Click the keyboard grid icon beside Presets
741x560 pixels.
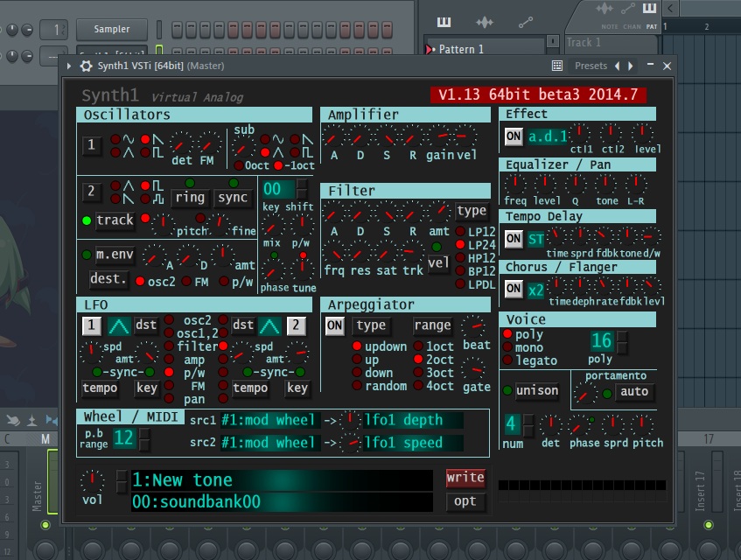[557, 66]
